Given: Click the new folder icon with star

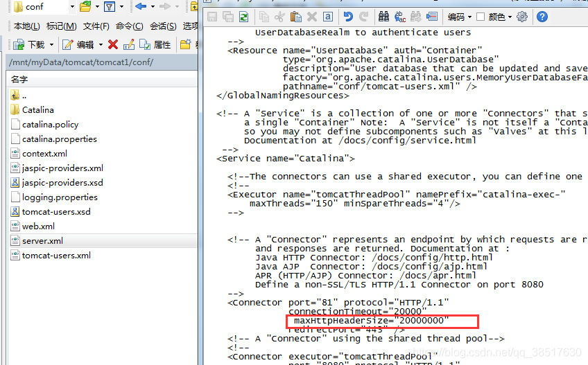Looking at the screenshot, I should (x=185, y=44).
